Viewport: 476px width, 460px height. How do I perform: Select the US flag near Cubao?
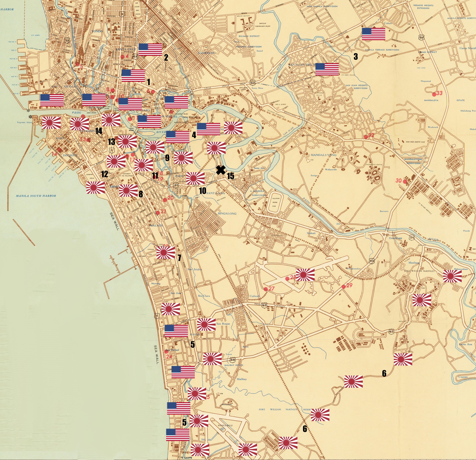point(374,34)
